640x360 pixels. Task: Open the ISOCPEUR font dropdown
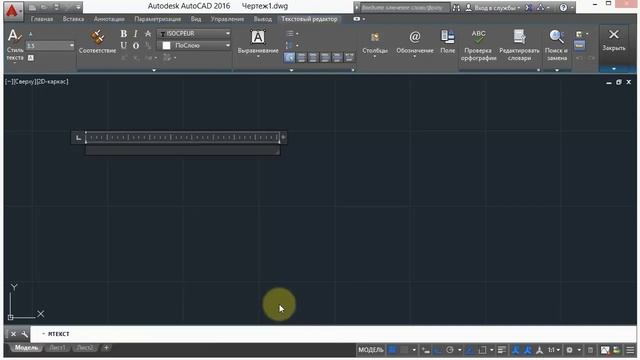point(195,33)
